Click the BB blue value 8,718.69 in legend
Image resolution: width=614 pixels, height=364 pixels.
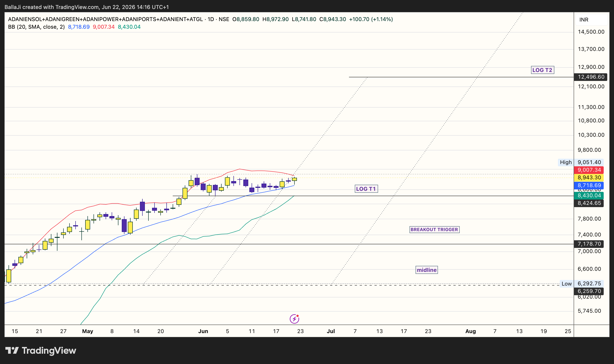pyautogui.click(x=79, y=27)
